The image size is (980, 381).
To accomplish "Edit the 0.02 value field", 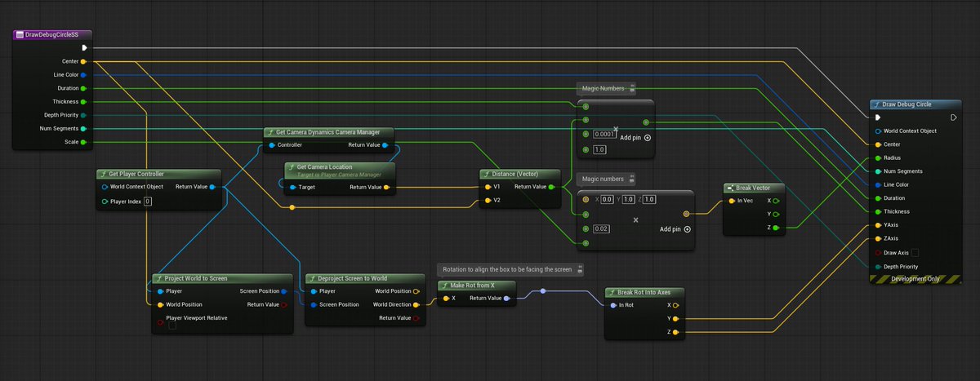I will tap(602, 228).
